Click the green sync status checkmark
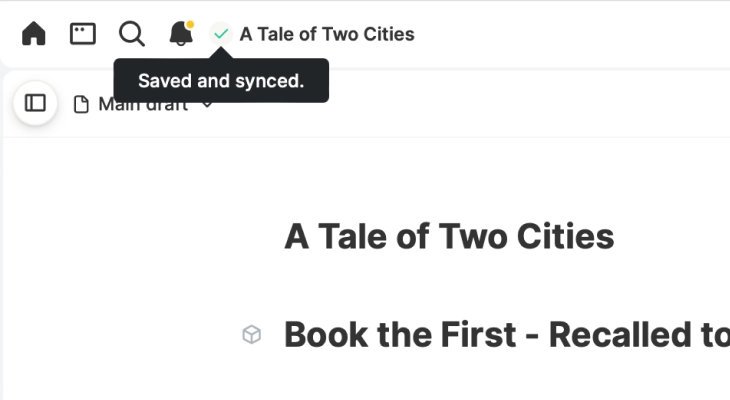The width and height of the screenshot is (730, 400). click(221, 34)
